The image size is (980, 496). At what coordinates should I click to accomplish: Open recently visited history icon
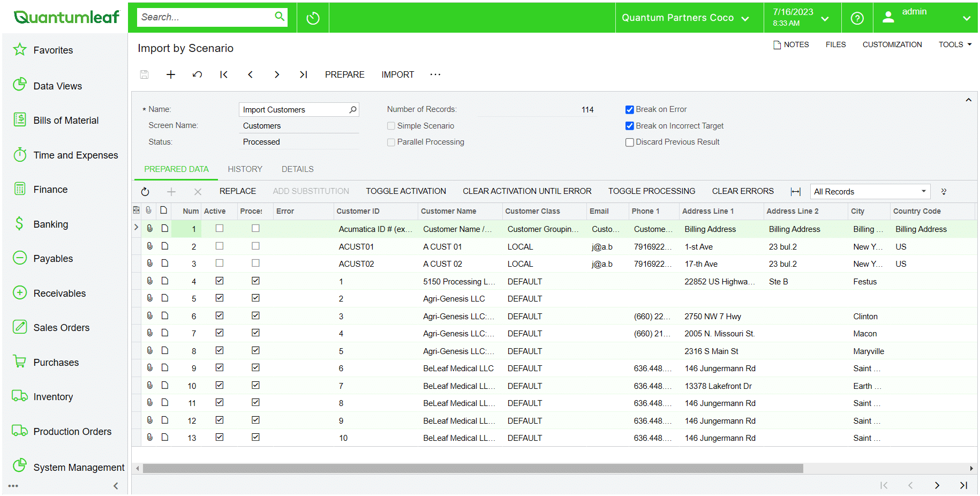313,18
